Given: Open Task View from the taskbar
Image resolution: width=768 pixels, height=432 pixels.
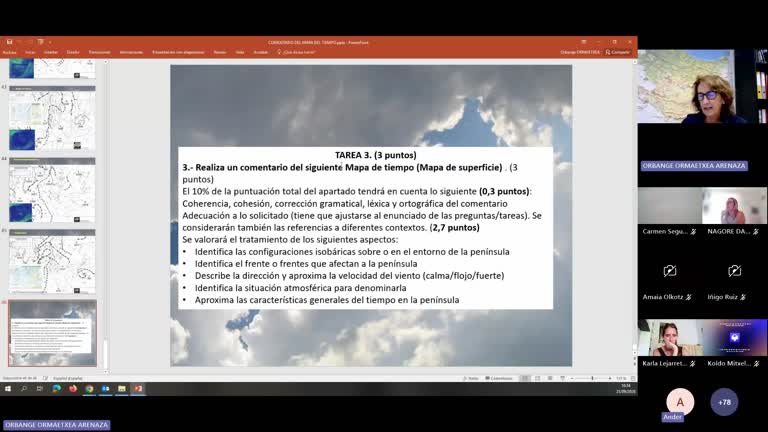Looking at the screenshot, I should 40,389.
